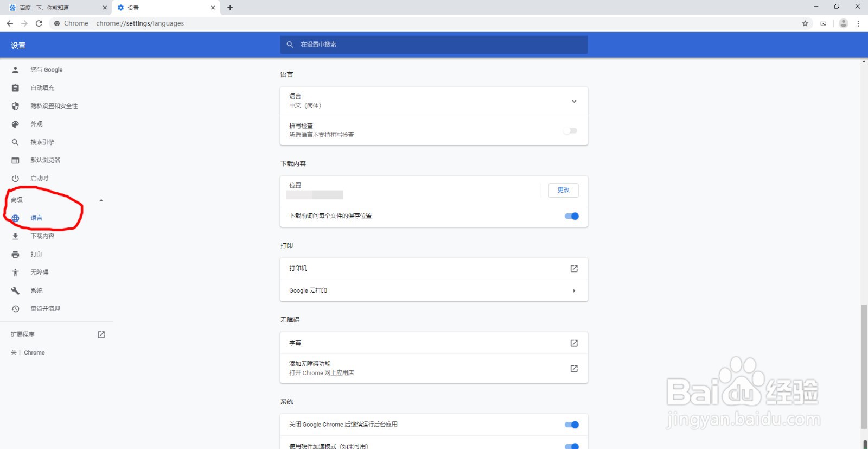Click the person icon for 您与 Google
Viewport: 868px width, 449px height.
pos(15,70)
